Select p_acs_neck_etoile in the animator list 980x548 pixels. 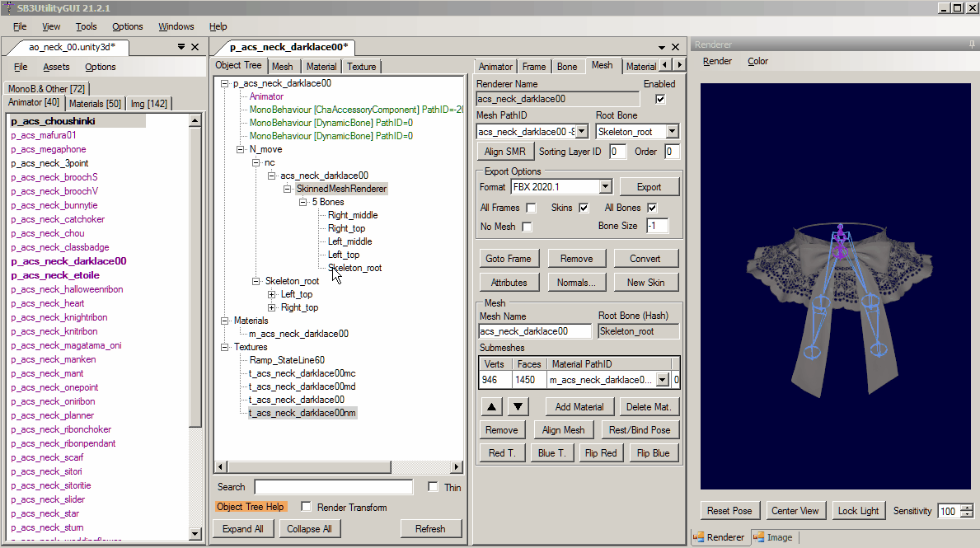pyautogui.click(x=55, y=275)
